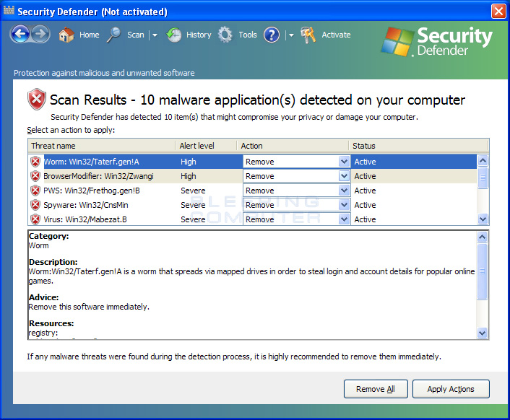Open Home via the house icon
Image resolution: width=510 pixels, height=420 pixels.
(66, 35)
